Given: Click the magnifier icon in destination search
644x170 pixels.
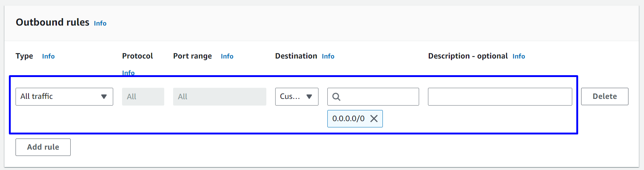Looking at the screenshot, I should [336, 97].
